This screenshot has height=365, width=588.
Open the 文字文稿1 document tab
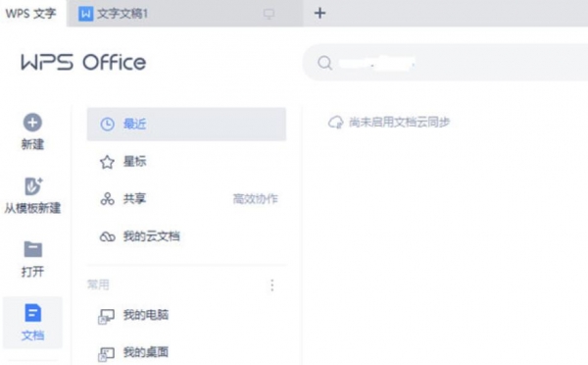point(184,14)
